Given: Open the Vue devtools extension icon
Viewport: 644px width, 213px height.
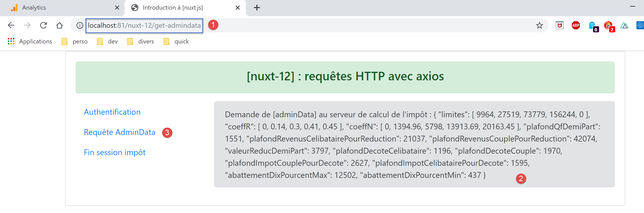Looking at the screenshot, I should tap(624, 25).
